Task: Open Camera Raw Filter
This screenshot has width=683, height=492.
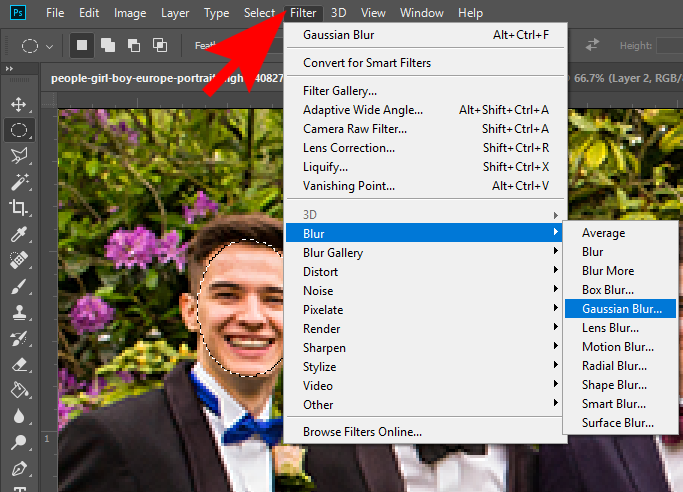Action: click(425, 129)
